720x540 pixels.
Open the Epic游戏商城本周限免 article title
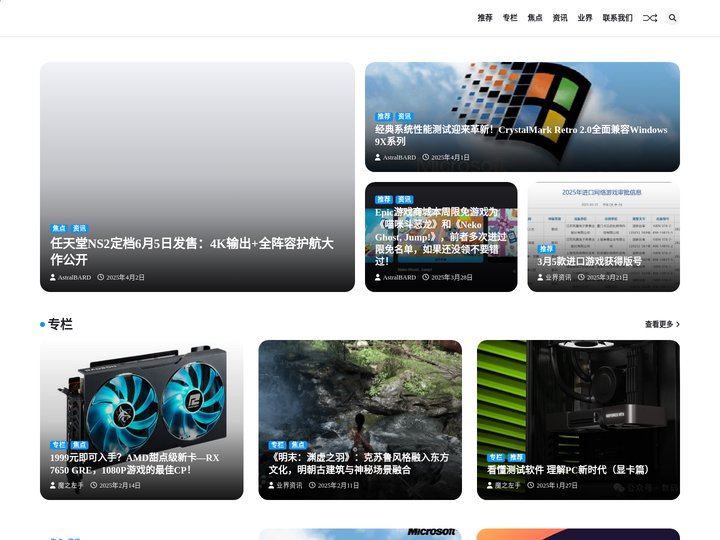pyautogui.click(x=441, y=236)
